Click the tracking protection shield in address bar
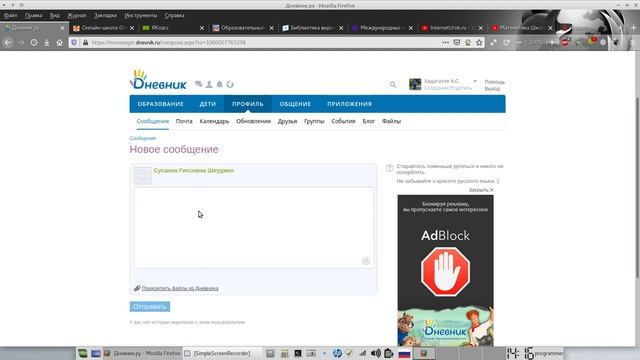This screenshot has width=640, height=360. pos(74,42)
